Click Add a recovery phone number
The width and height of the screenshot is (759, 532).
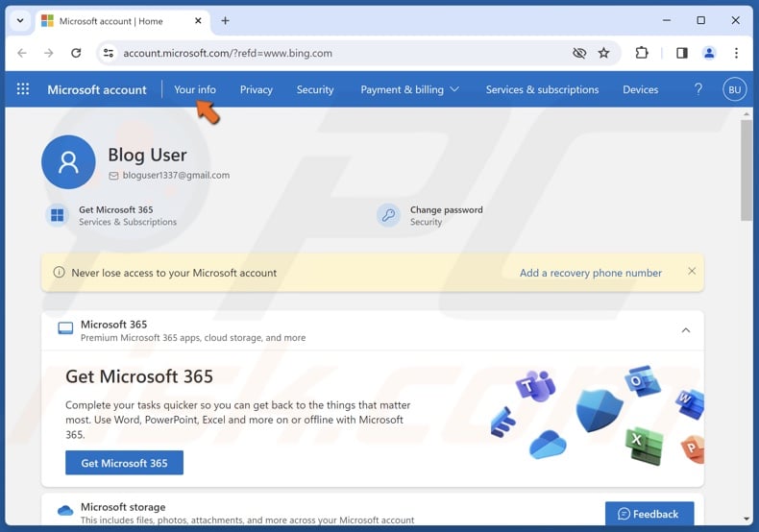point(591,273)
